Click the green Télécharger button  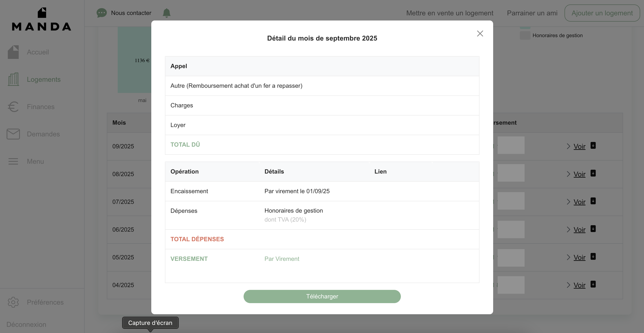(322, 296)
